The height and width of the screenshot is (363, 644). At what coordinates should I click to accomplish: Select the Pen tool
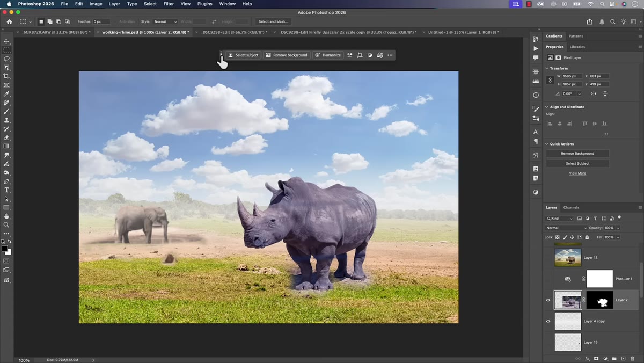pyautogui.click(x=6, y=181)
